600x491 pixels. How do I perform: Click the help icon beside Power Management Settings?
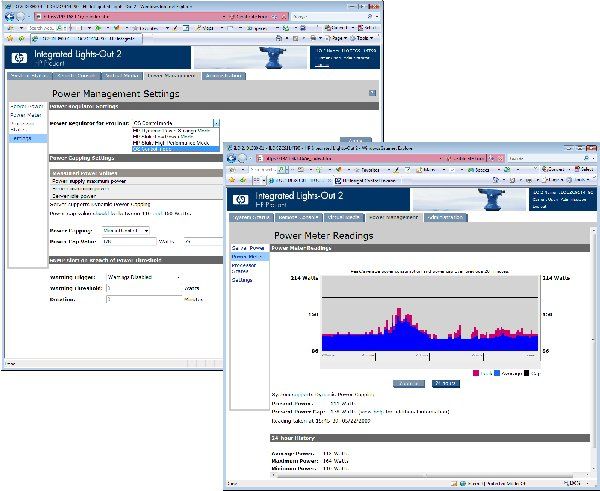point(372,93)
